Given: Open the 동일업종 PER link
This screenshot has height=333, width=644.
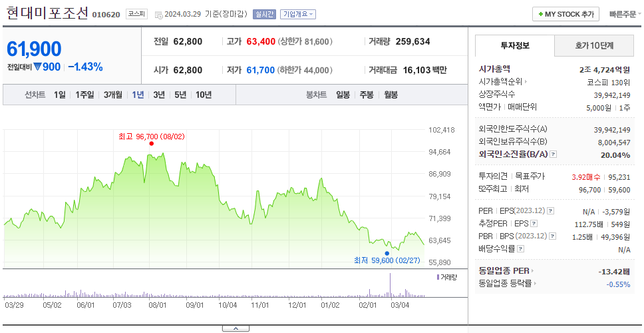Looking at the screenshot, I should 506,271.
